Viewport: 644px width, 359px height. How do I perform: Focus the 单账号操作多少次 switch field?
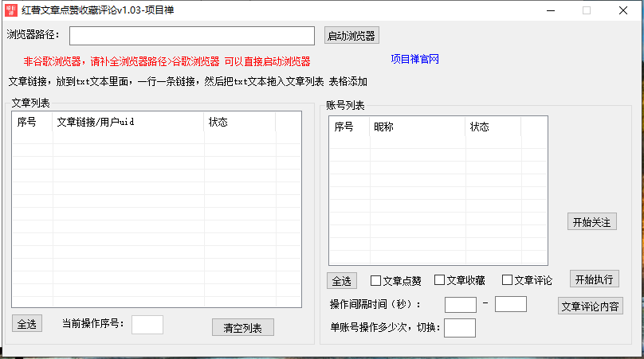460,327
